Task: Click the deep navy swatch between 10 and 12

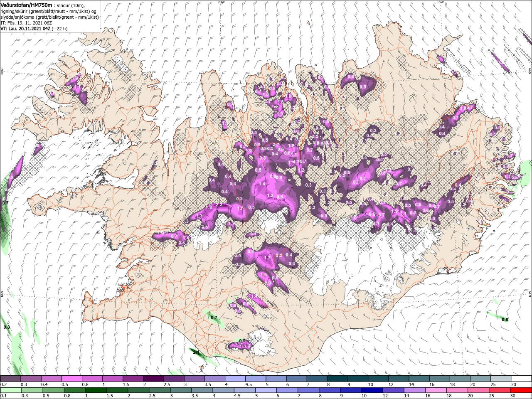Action: pyautogui.click(x=372, y=390)
